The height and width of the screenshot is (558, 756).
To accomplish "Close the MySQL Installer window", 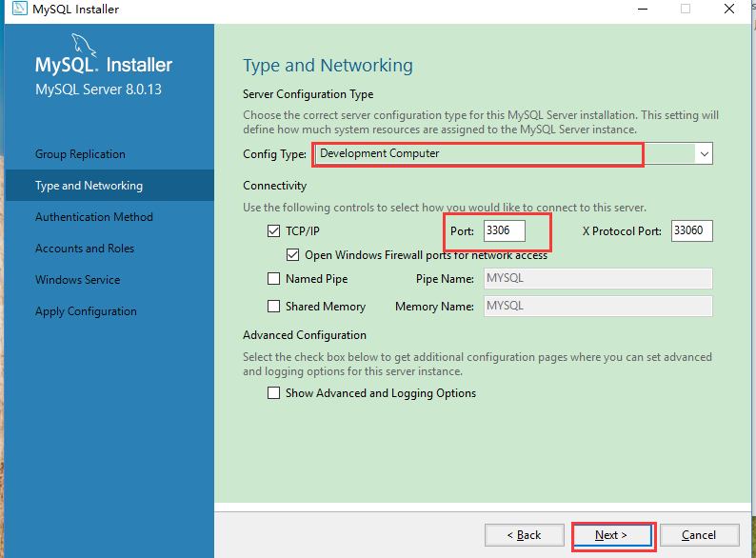I will pos(729,9).
